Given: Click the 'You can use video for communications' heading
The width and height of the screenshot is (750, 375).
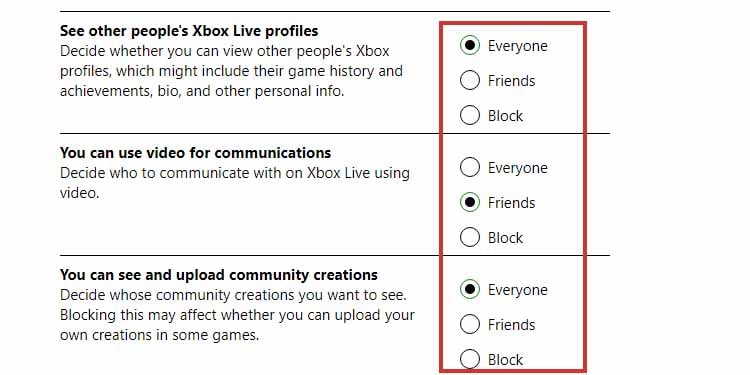Looking at the screenshot, I should (195, 153).
